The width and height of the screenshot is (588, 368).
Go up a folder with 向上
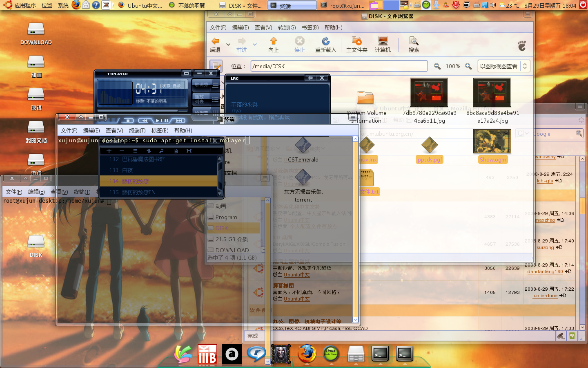pos(274,45)
